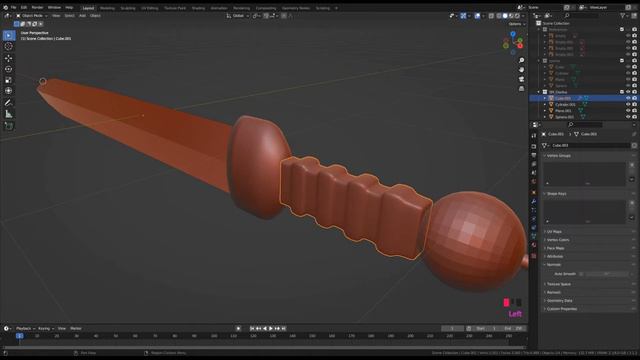Select the Measure tool
Image resolution: width=640 pixels, height=360 pixels.
tap(9, 114)
